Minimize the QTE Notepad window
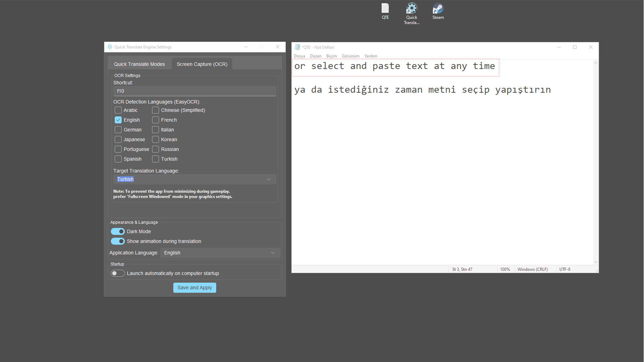The width and height of the screenshot is (644, 362). click(x=559, y=47)
